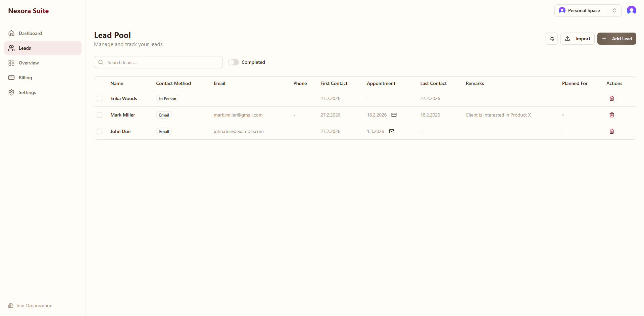This screenshot has height=316, width=644.
Task: Click the search magnifier in the leads search bar
Action: point(101,62)
